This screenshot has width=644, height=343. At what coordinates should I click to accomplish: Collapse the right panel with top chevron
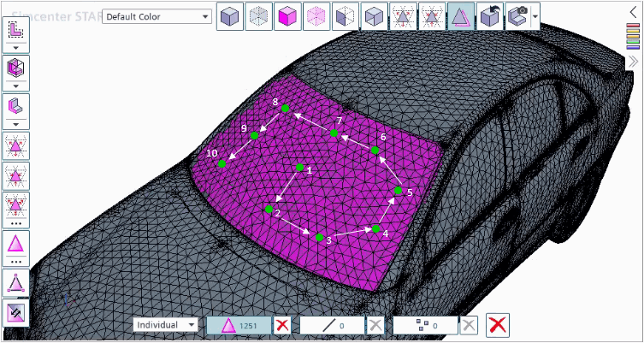click(x=633, y=13)
